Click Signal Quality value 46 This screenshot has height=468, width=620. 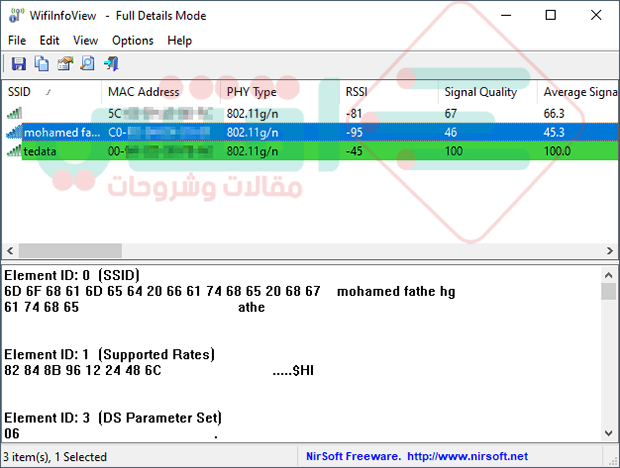[x=450, y=132]
